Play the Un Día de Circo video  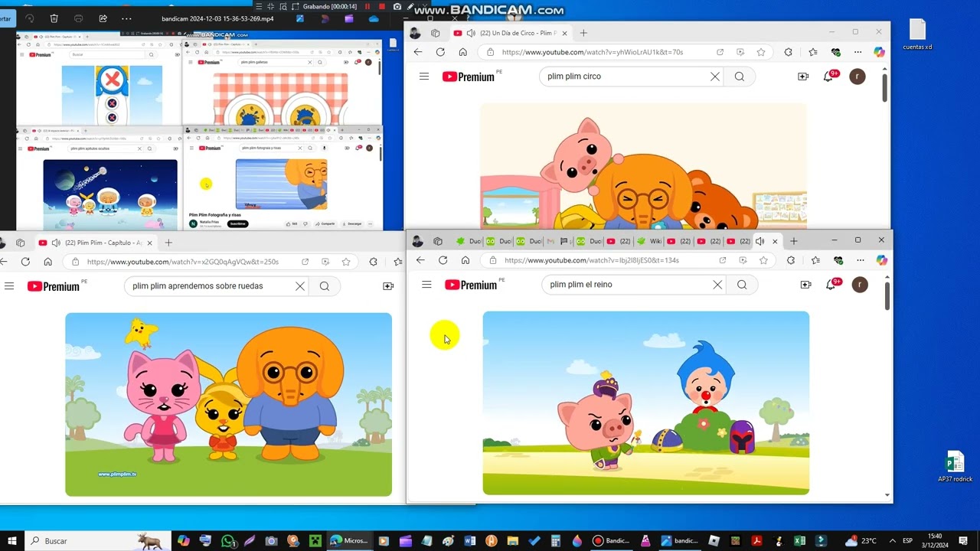coord(643,167)
